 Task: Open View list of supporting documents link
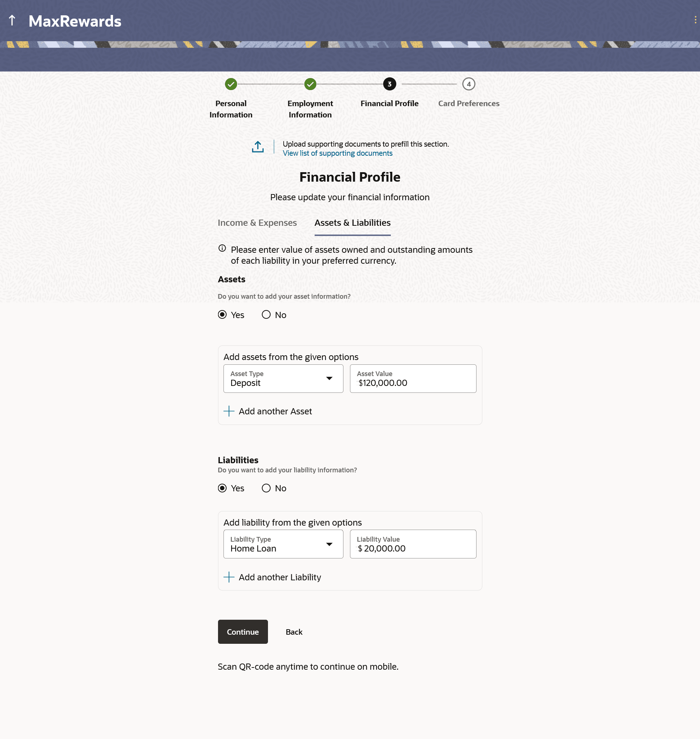coord(337,153)
